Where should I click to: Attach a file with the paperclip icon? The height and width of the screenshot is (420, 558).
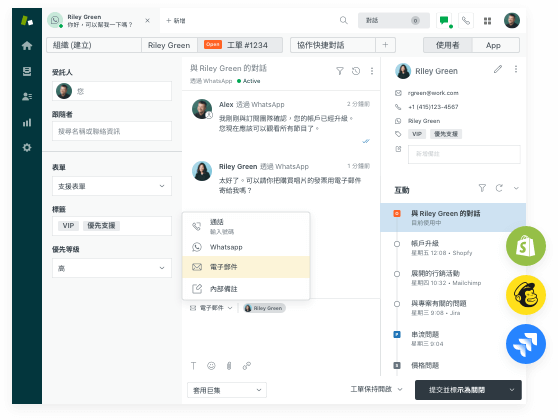click(229, 366)
